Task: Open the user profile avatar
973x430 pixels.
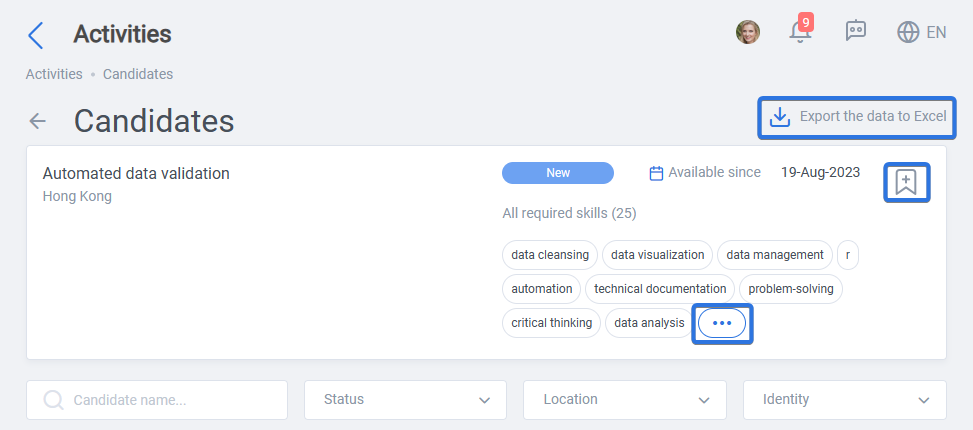Action: point(748,32)
